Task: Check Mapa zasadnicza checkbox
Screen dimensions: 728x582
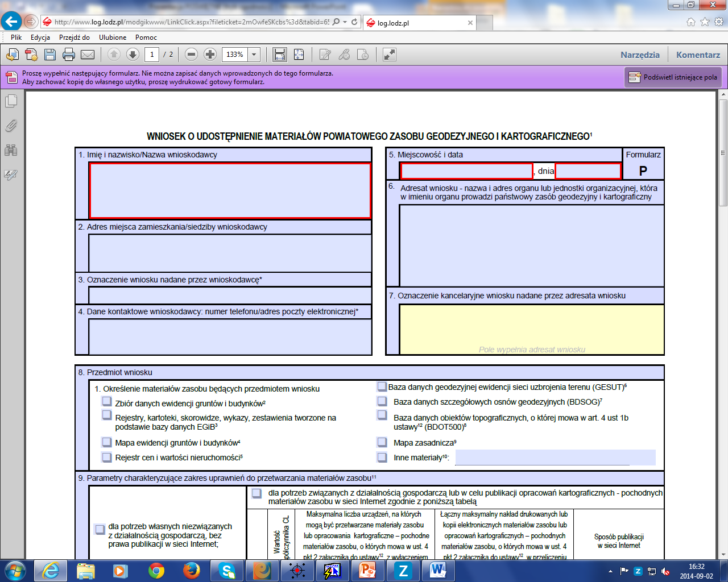Action: tap(382, 442)
